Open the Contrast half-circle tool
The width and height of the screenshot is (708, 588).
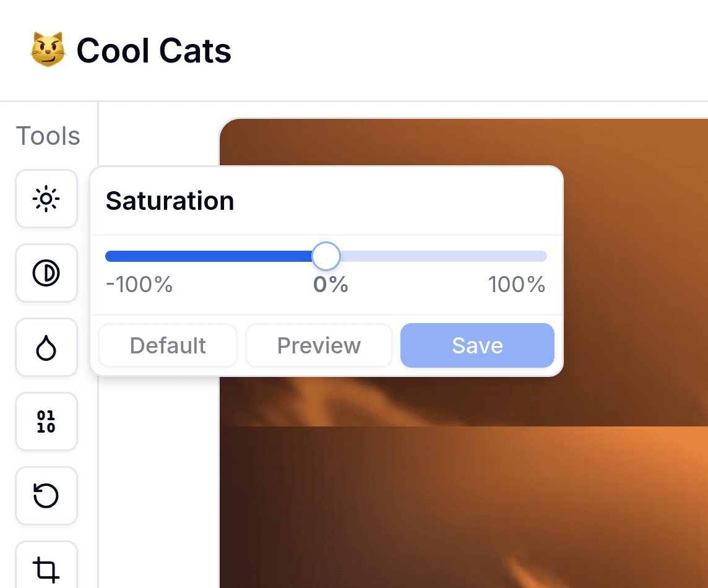click(x=46, y=273)
